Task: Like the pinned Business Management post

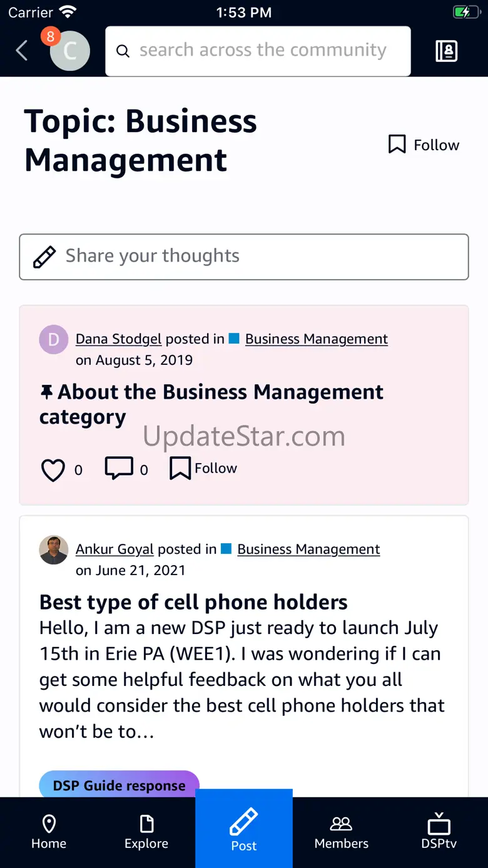Action: 53,469
